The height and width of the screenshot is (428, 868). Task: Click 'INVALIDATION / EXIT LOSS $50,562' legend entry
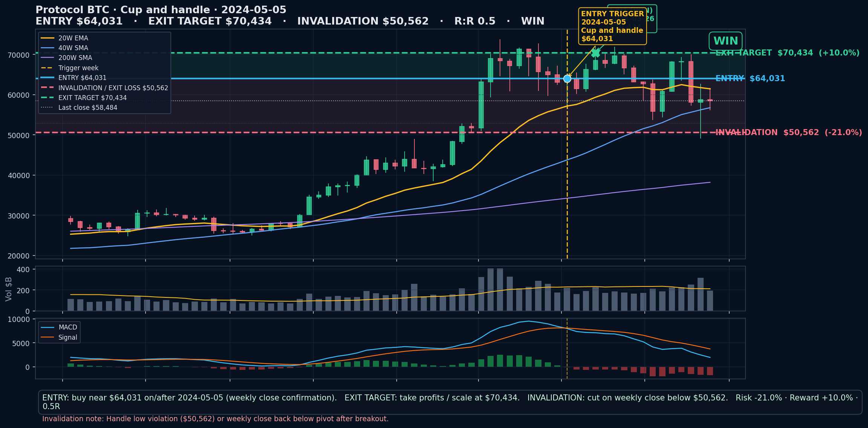click(104, 88)
